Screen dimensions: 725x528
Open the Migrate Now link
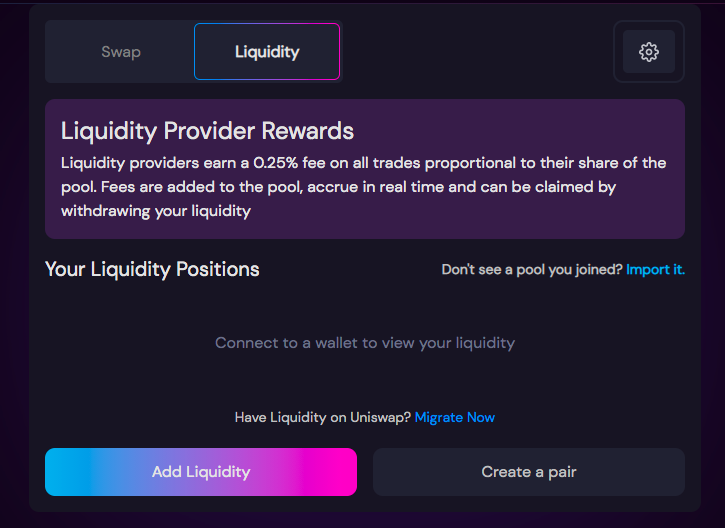(455, 417)
